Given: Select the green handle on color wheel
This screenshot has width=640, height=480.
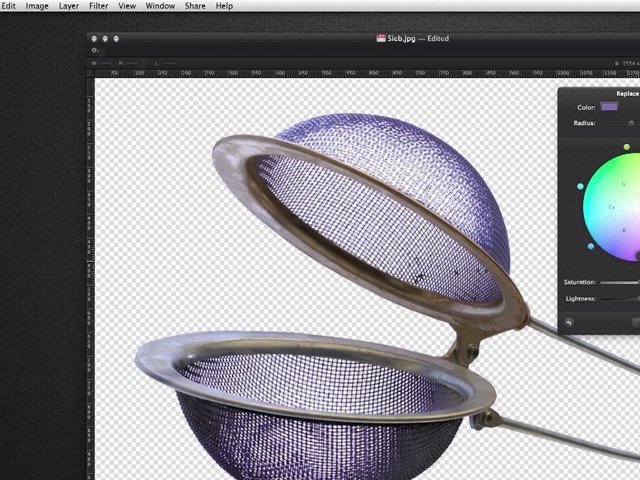Looking at the screenshot, I should coord(627,148).
